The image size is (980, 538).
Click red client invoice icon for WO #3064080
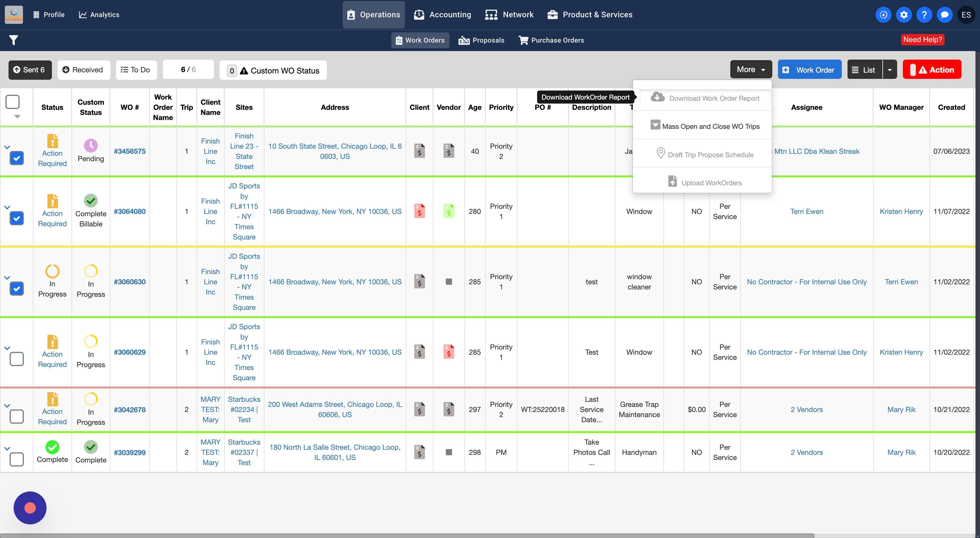tap(419, 211)
